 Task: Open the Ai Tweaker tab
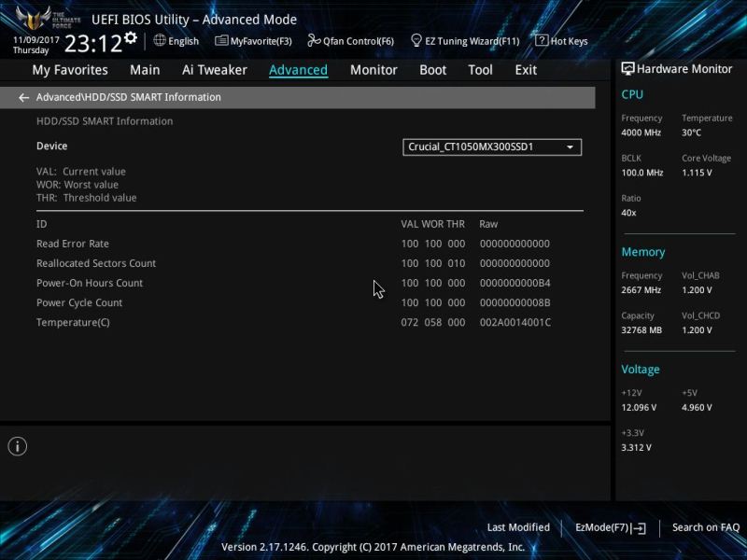[x=215, y=70]
